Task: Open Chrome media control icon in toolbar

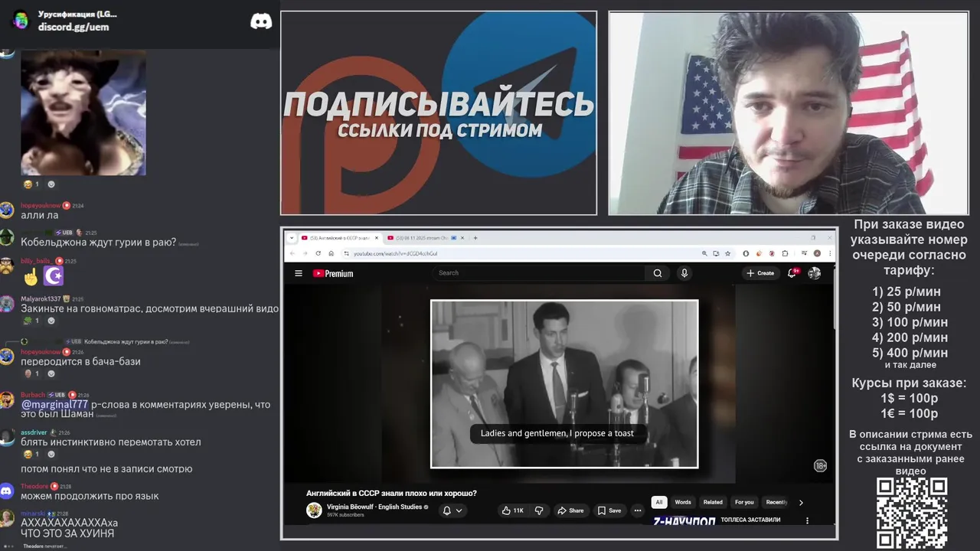Action: (804, 253)
